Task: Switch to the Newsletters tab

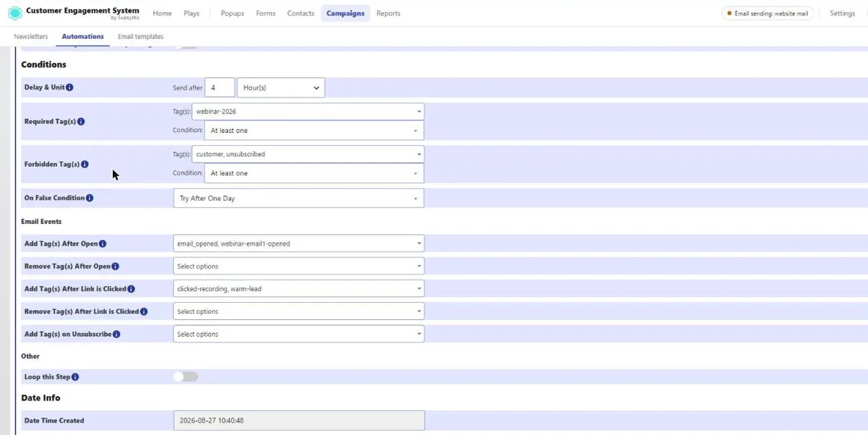Action: point(31,36)
